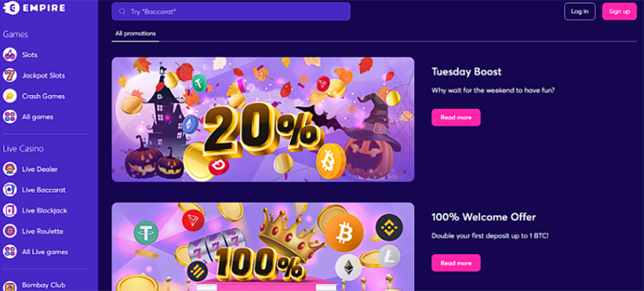Read more about 100% Welcome Offer

[456, 263]
